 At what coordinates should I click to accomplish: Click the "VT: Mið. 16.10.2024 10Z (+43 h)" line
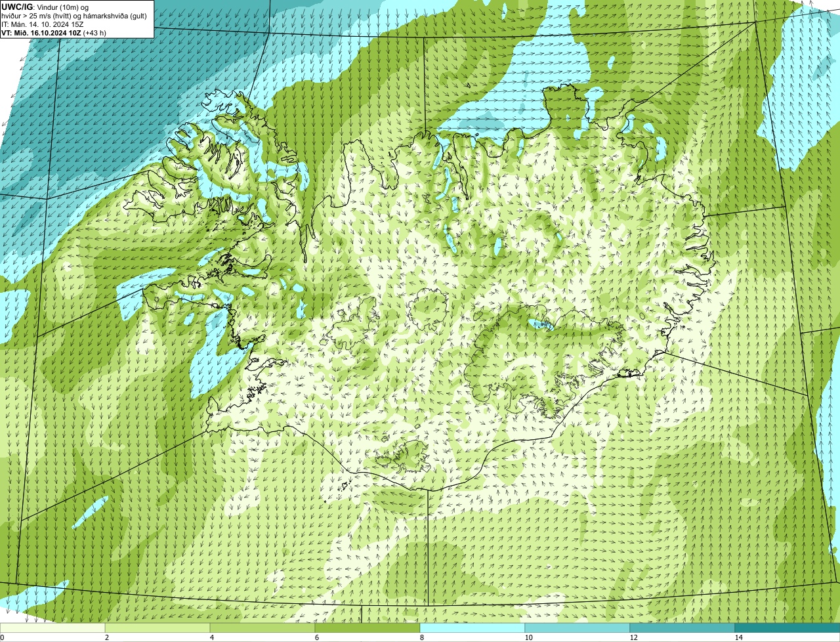54,32
